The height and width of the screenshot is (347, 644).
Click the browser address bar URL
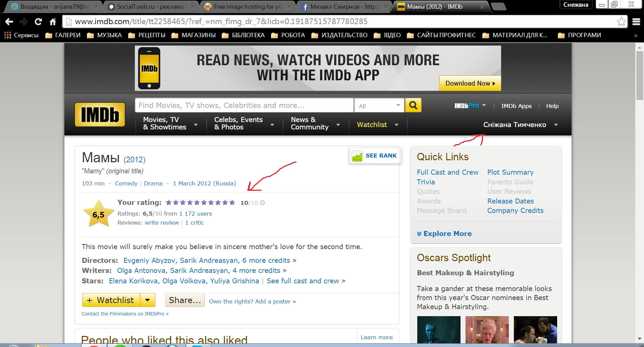click(221, 22)
